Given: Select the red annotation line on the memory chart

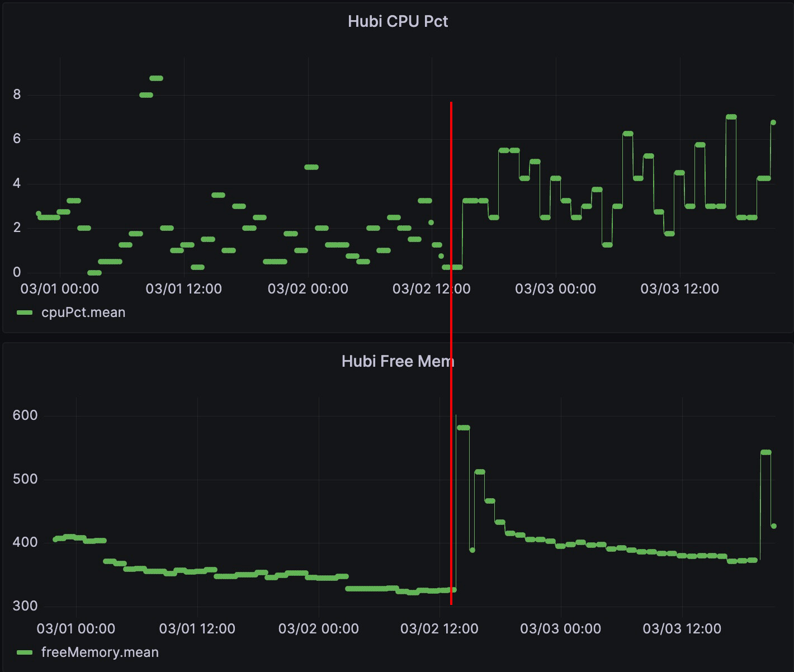Looking at the screenshot, I should click(451, 503).
